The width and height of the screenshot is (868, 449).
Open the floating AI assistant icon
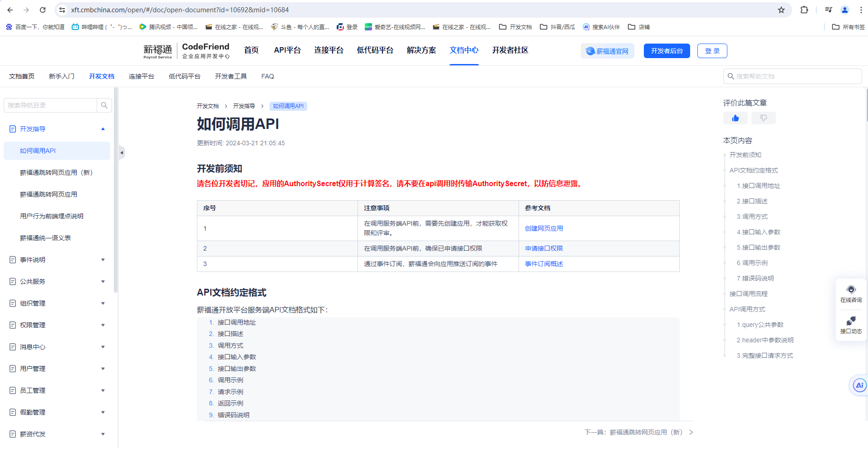859,385
